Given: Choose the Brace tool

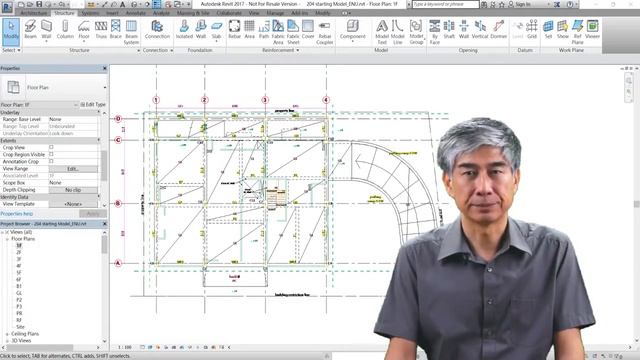Looking at the screenshot, I should [116, 29].
